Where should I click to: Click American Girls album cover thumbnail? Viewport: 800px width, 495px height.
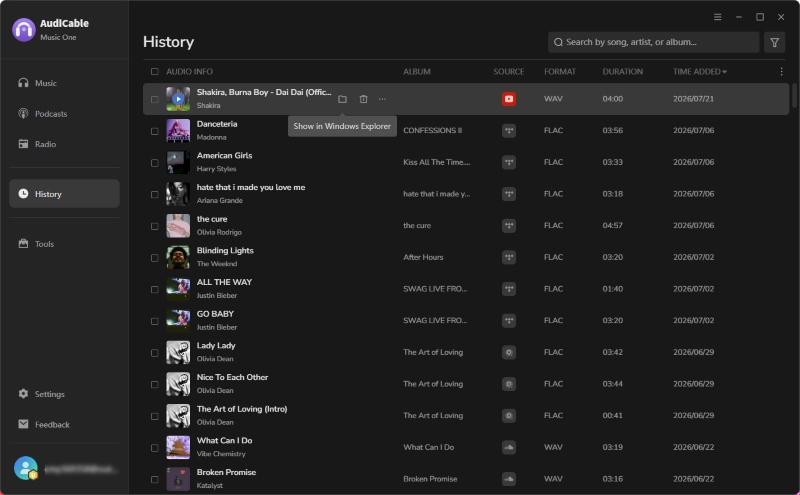pos(178,162)
